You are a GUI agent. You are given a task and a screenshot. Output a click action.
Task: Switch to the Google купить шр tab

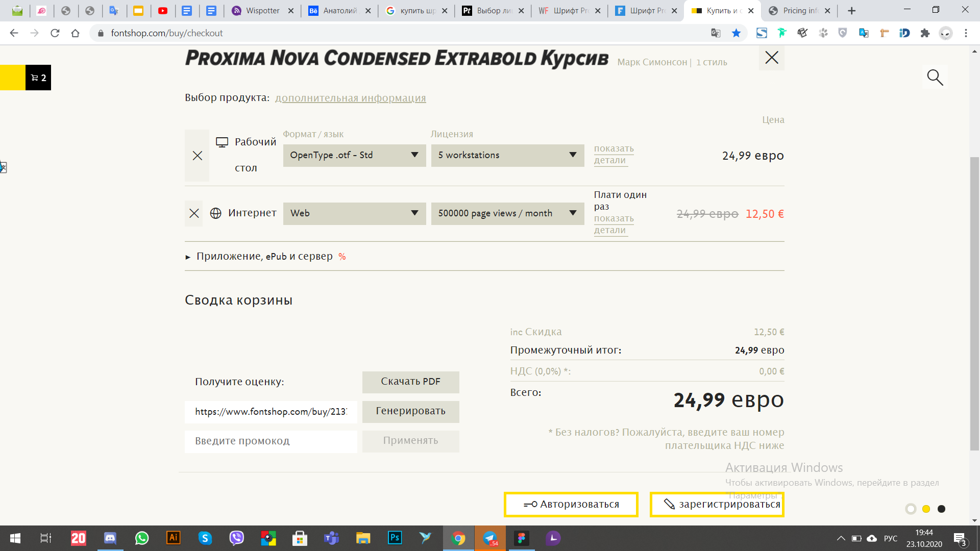[x=416, y=11]
